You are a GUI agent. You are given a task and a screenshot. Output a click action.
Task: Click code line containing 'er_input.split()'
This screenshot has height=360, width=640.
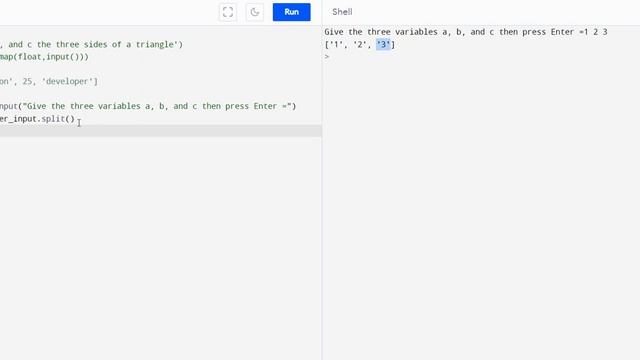coord(38,119)
